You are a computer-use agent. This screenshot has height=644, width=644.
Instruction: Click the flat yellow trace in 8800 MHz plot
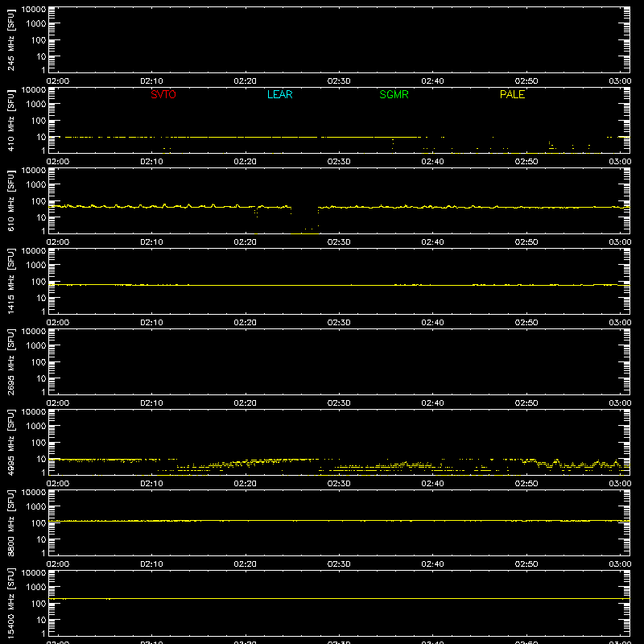click(x=339, y=521)
